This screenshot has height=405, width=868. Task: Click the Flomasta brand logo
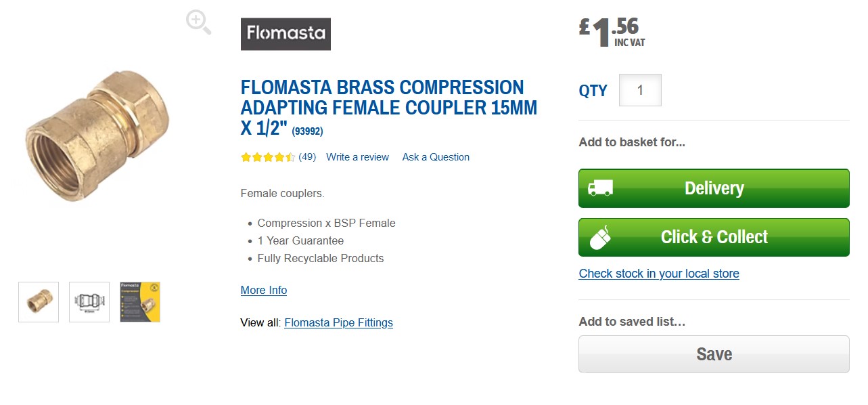[x=285, y=34]
